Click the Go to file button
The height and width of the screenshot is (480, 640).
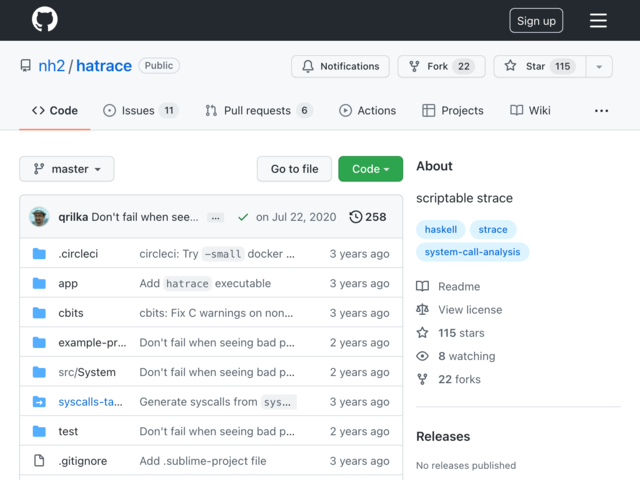coord(294,169)
